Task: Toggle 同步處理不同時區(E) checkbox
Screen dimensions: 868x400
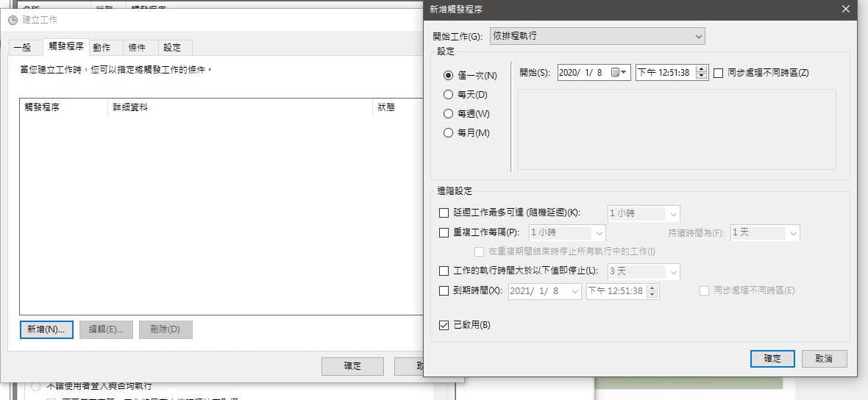Action: click(704, 290)
